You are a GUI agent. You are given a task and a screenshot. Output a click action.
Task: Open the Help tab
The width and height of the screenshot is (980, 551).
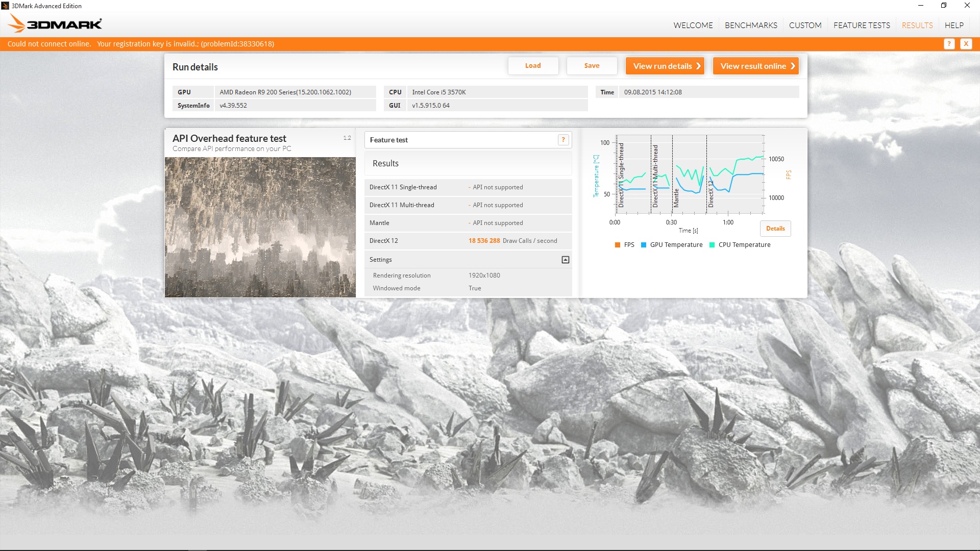click(953, 25)
